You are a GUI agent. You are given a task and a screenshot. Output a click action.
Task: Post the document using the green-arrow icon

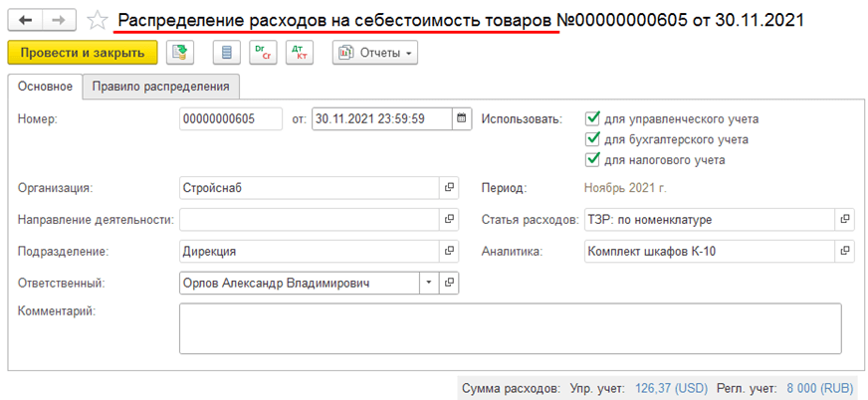pos(179,53)
